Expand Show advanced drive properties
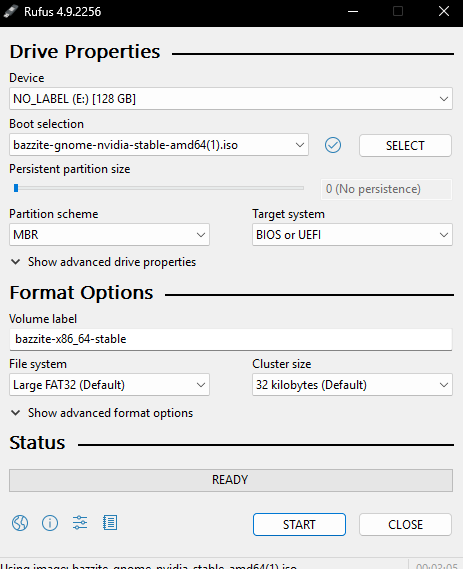The image size is (463, 569). coord(103,262)
